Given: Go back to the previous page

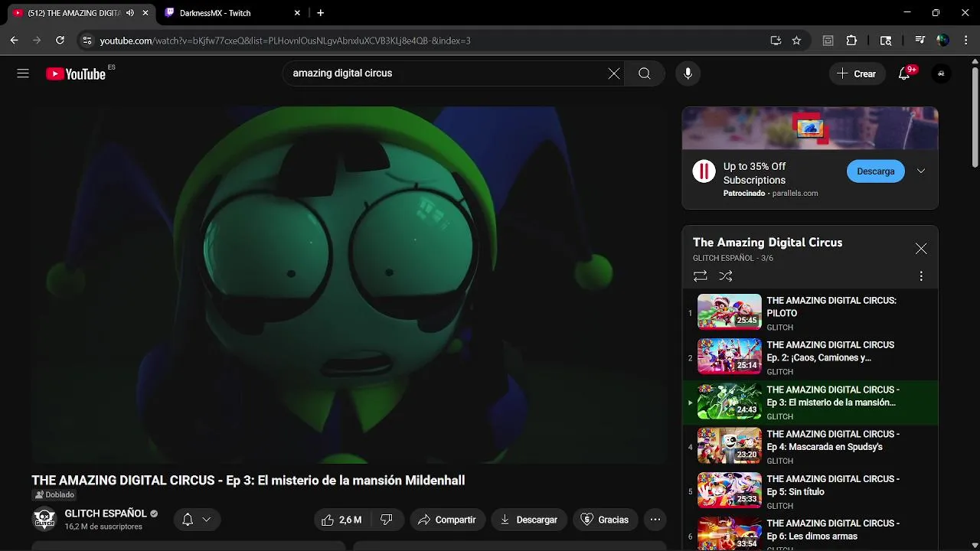Looking at the screenshot, I should (14, 41).
